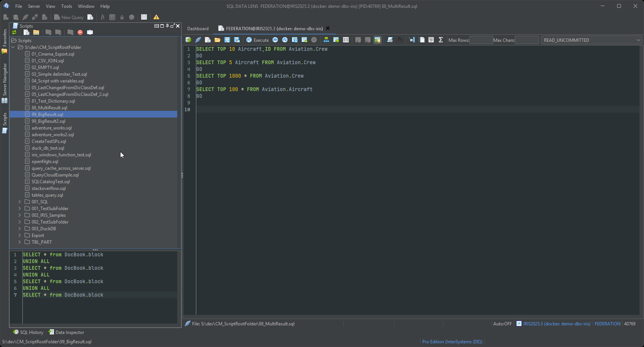Expand the 003_DuckDB folder

tap(20, 229)
